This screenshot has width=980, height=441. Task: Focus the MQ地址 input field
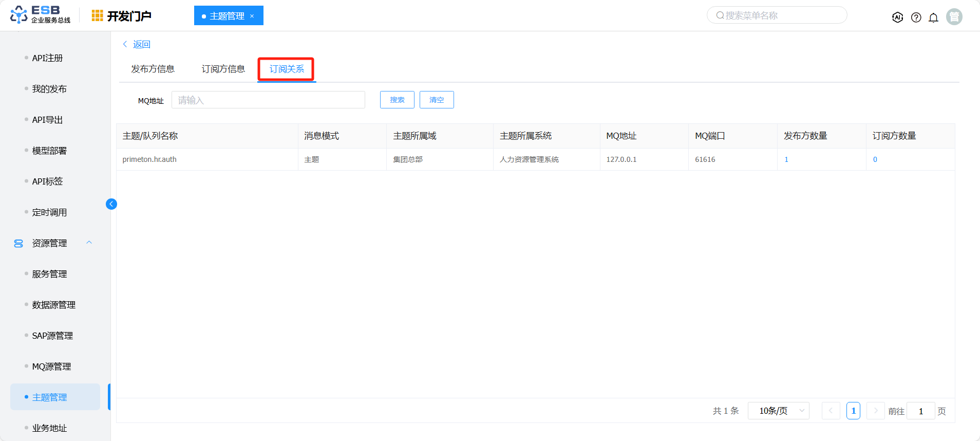[x=268, y=100]
